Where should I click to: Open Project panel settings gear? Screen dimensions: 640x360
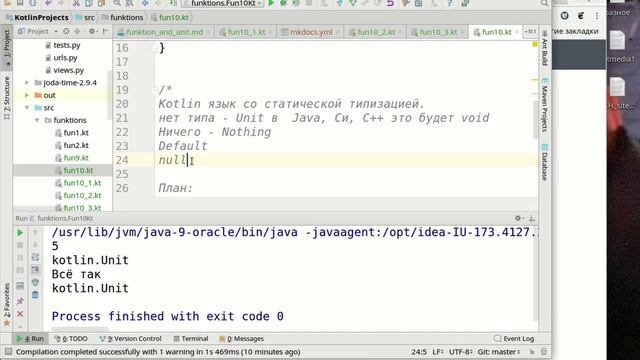pos(93,31)
